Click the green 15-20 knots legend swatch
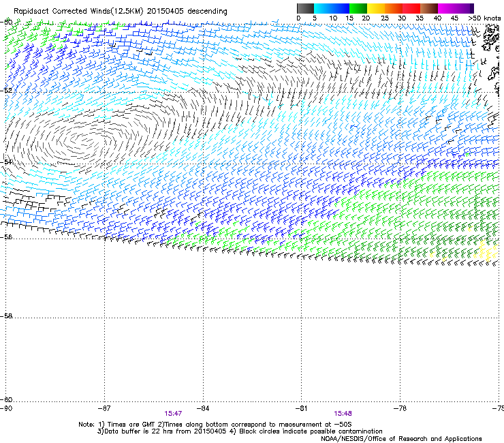The image size is (504, 443). click(358, 8)
